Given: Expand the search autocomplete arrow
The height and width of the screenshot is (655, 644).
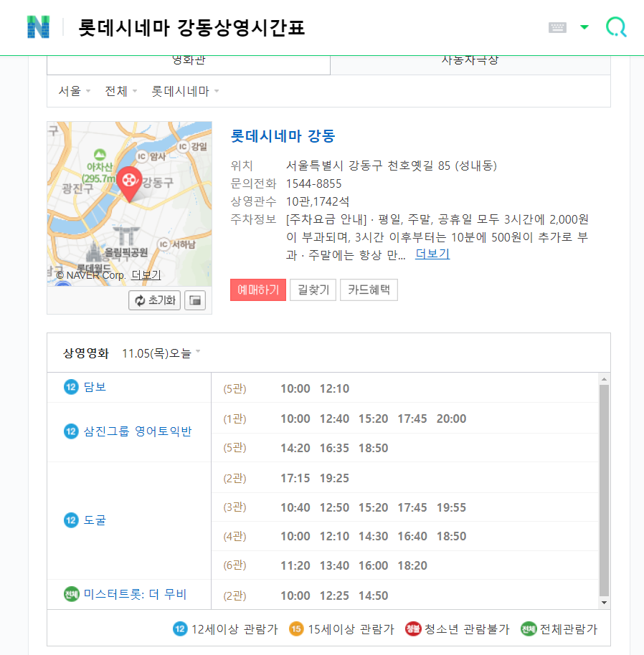Looking at the screenshot, I should point(584,27).
